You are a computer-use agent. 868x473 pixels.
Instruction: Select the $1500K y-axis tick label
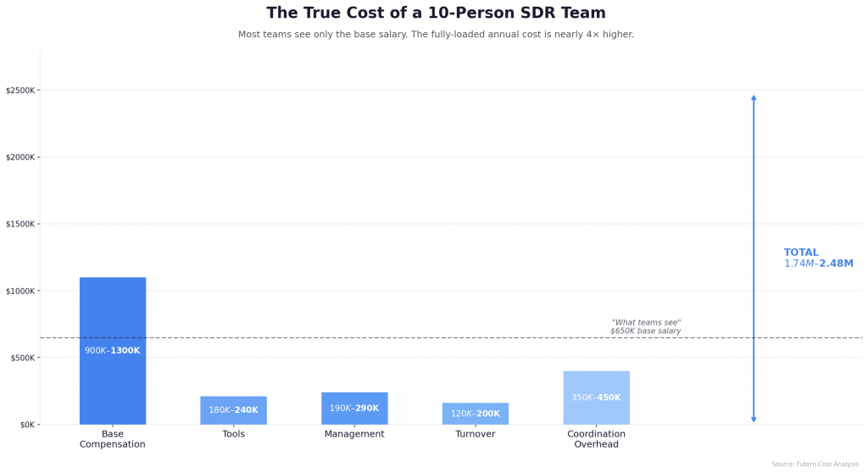(x=20, y=225)
